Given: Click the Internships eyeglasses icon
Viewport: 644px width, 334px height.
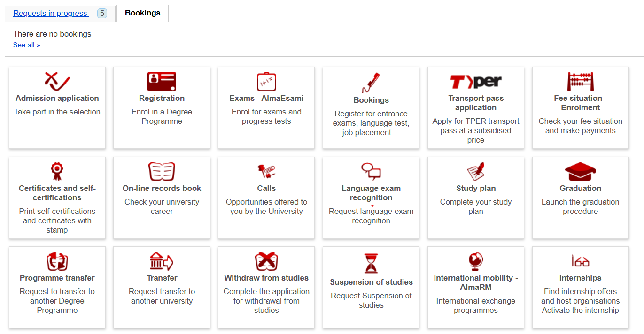Looking at the screenshot, I should [x=580, y=261].
